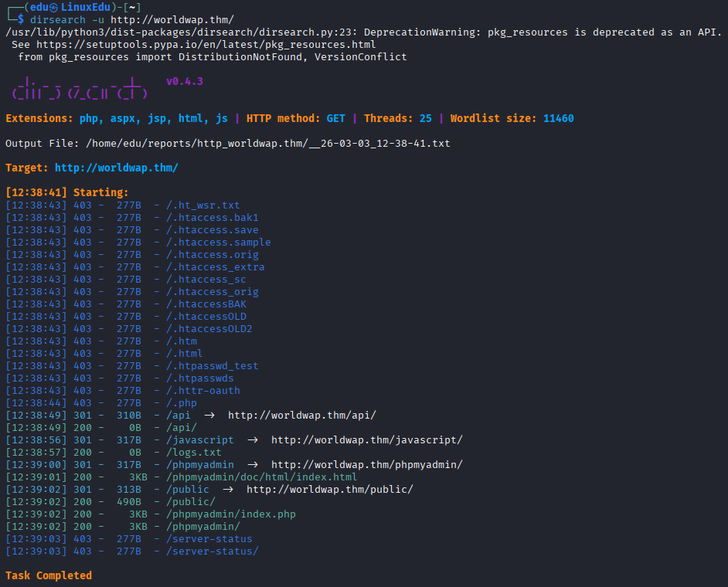
Task: Select the /phpmyadmin/index.php result line
Action: (151, 514)
